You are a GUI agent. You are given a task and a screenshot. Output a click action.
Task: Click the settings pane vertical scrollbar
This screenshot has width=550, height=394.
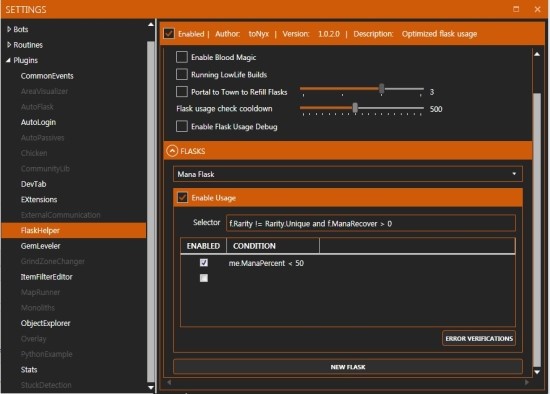pyautogui.click(x=537, y=230)
